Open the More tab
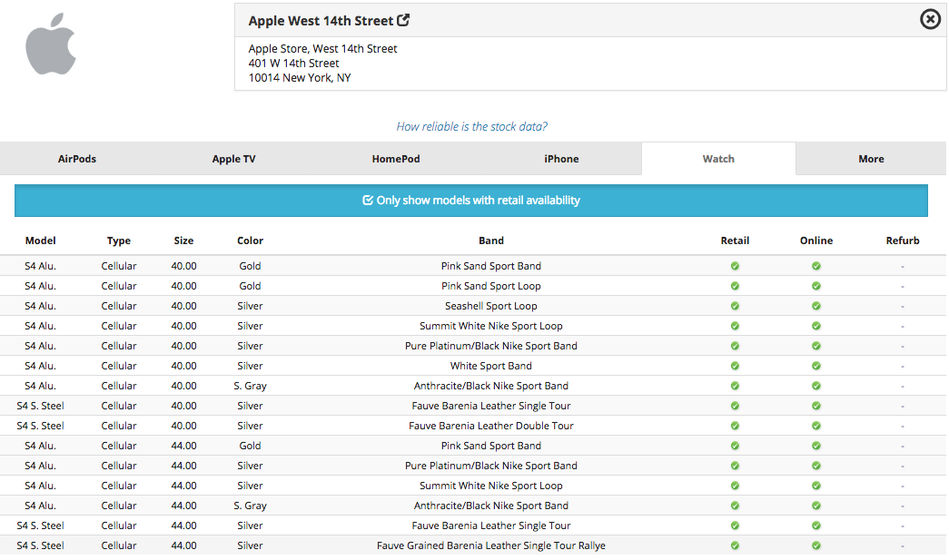The image size is (949, 560). (x=871, y=159)
